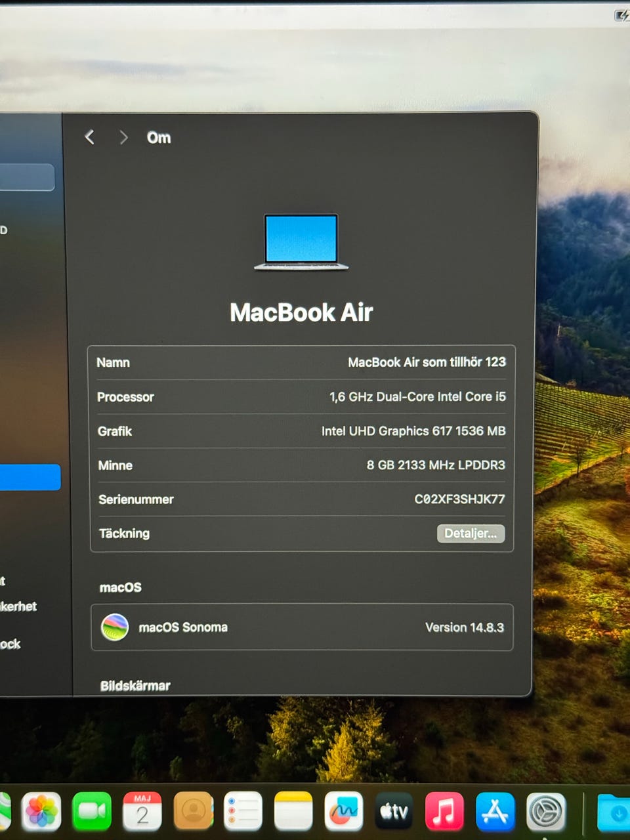Open Apple TV from the Dock

(394, 812)
